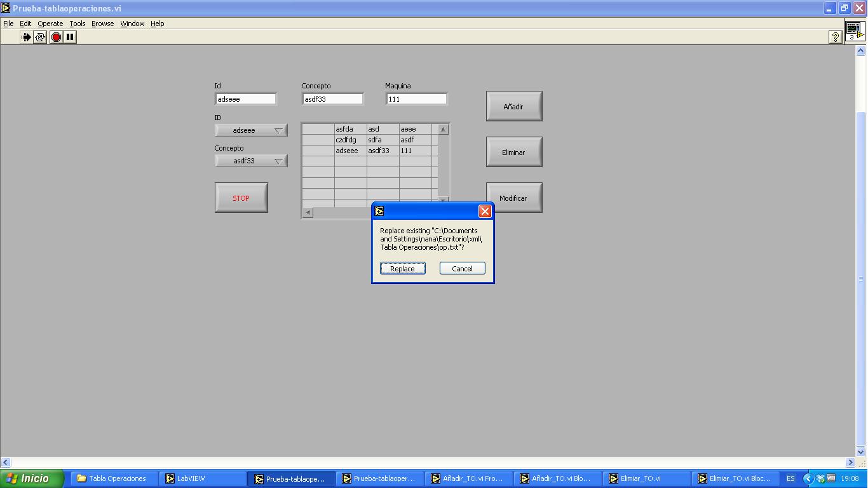Open Context Help via the question mark icon
Viewport: 868px width, 488px height.
(x=835, y=37)
